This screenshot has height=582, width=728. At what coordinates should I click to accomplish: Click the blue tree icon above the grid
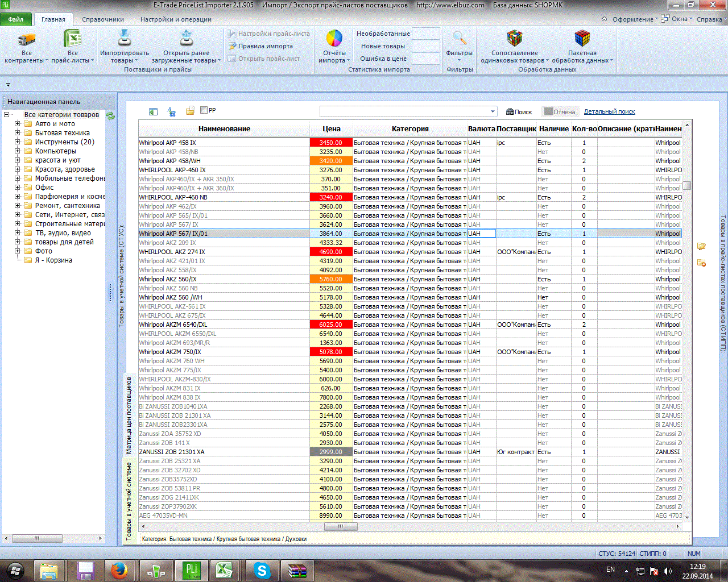click(171, 112)
